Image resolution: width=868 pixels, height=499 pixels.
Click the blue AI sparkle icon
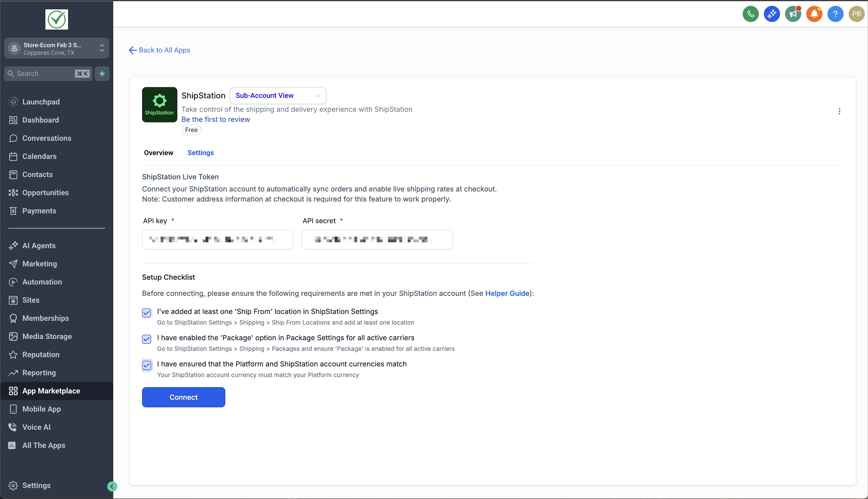[772, 14]
